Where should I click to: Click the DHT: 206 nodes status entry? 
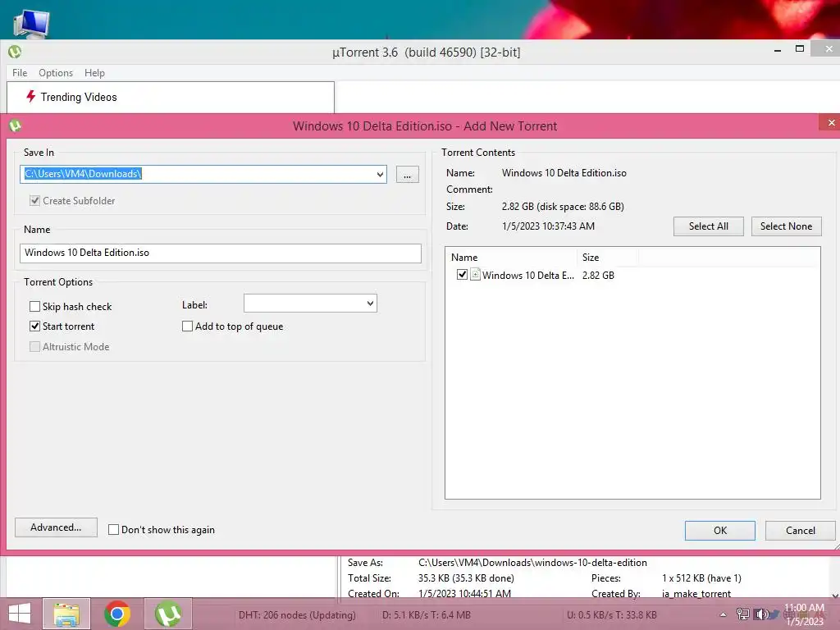(x=297, y=615)
